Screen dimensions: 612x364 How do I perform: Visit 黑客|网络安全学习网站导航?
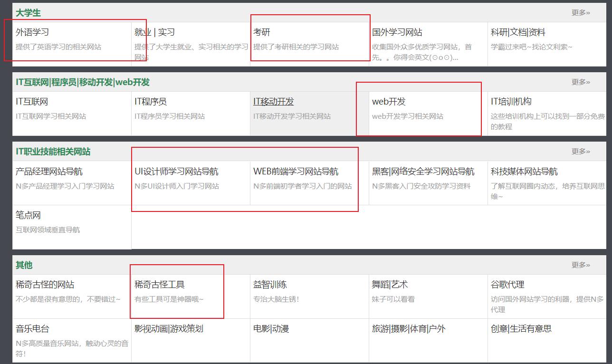pyautogui.click(x=423, y=171)
